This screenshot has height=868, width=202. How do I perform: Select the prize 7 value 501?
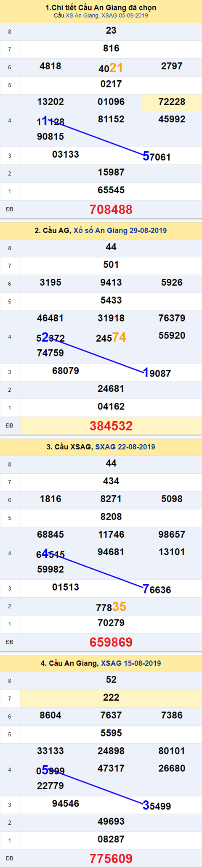point(111,265)
